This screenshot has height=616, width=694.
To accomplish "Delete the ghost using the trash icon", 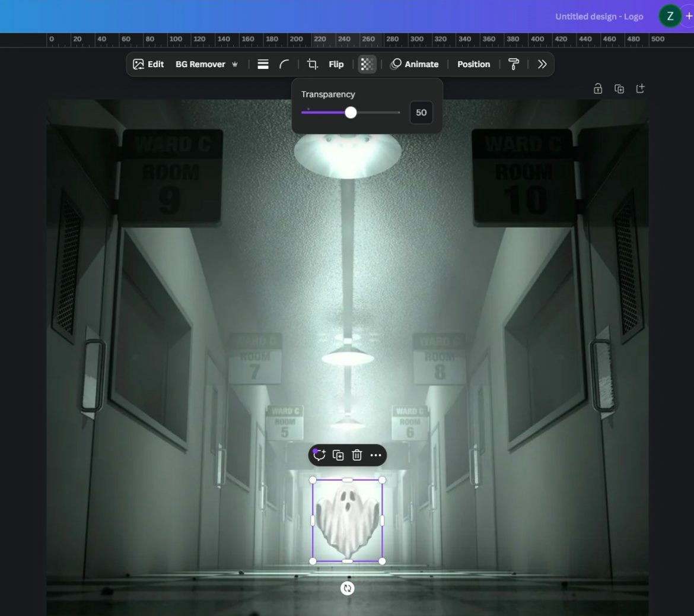I will click(x=357, y=455).
